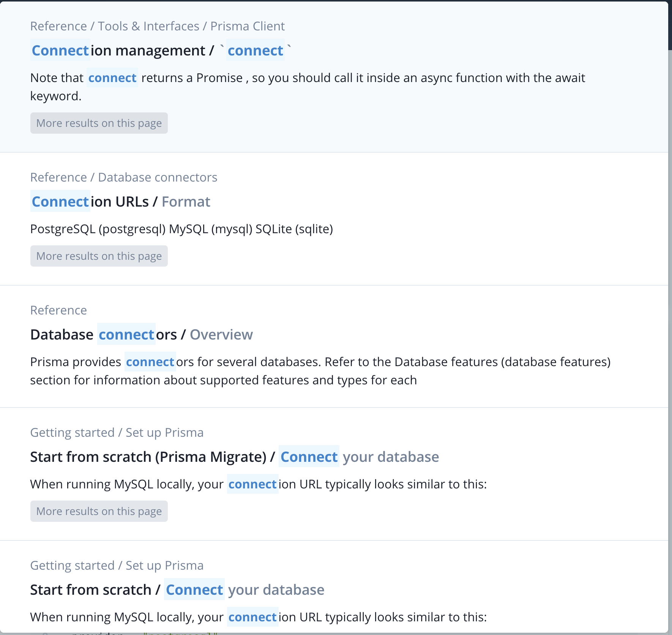This screenshot has width=672, height=635.
Task: Open the Database connectors / Overview result
Action: tap(141, 334)
